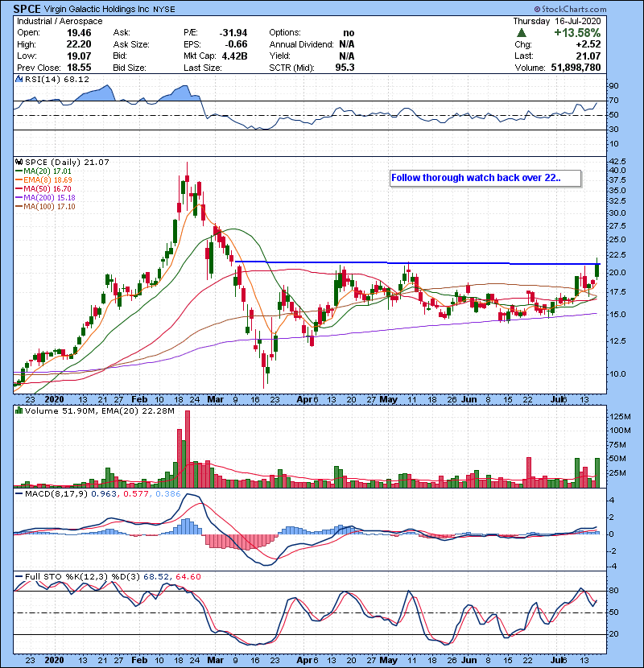Click the RSI indicator icon beside RSI(14)
Viewport: 644px width, 668px height.
click(x=19, y=79)
